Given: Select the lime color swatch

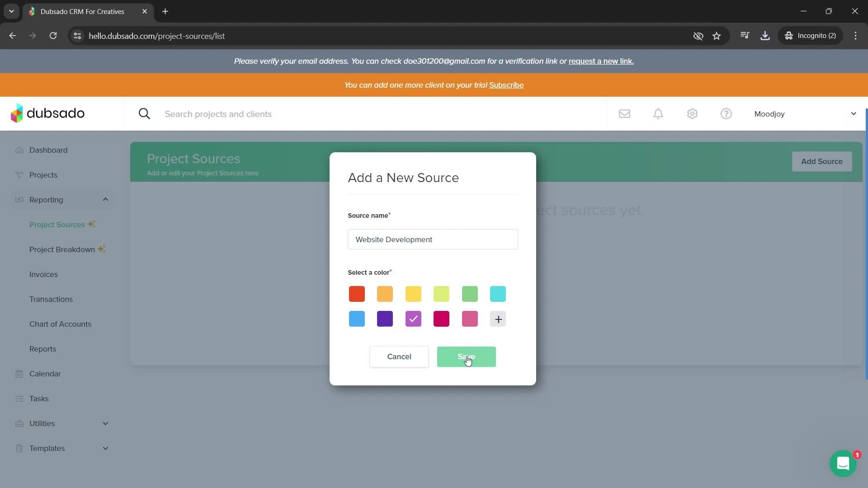Looking at the screenshot, I should point(441,294).
